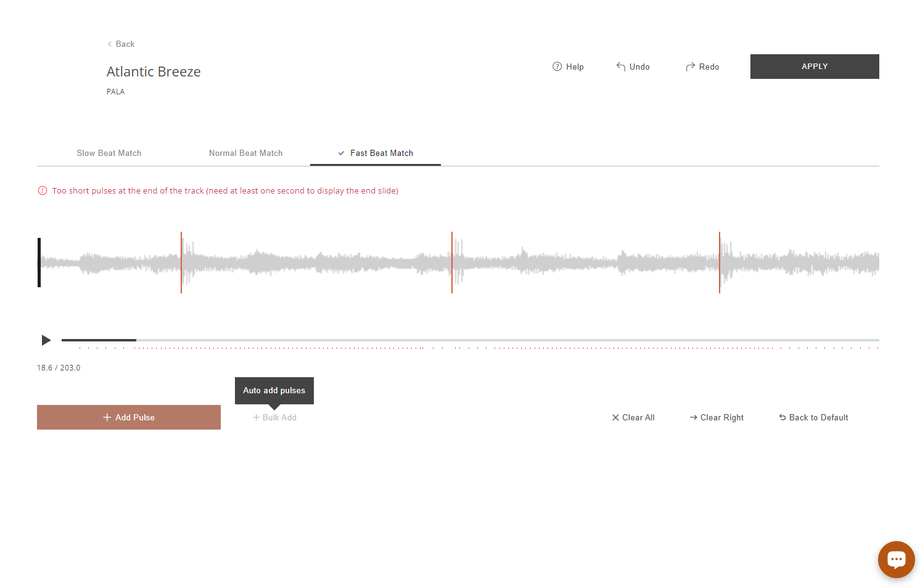This screenshot has width=920, height=588.
Task: Select the third red pulse marker on waveform
Action: tap(720, 263)
